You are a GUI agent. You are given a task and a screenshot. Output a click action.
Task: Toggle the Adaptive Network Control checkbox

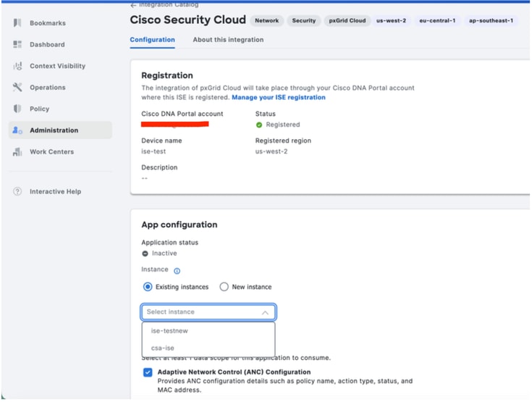click(x=148, y=372)
